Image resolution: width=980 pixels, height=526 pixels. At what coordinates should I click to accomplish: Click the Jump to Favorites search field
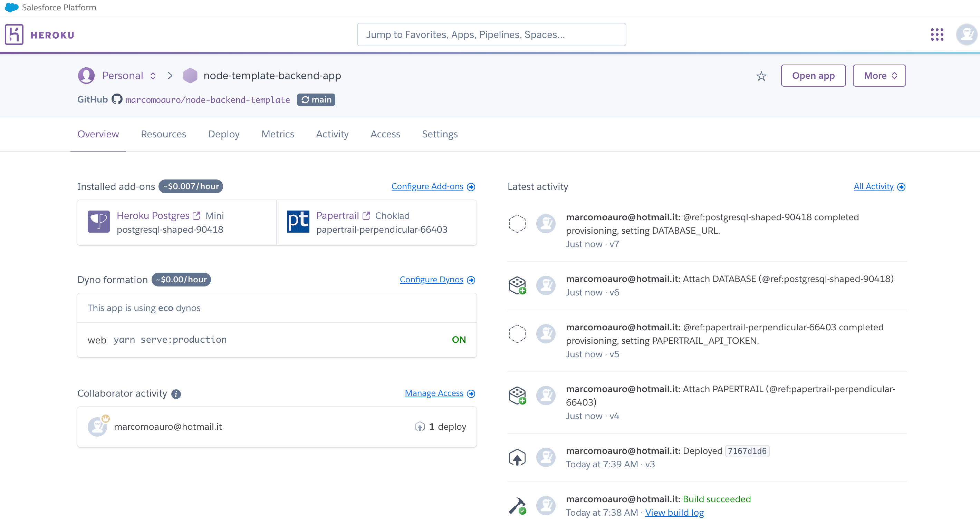pos(491,34)
